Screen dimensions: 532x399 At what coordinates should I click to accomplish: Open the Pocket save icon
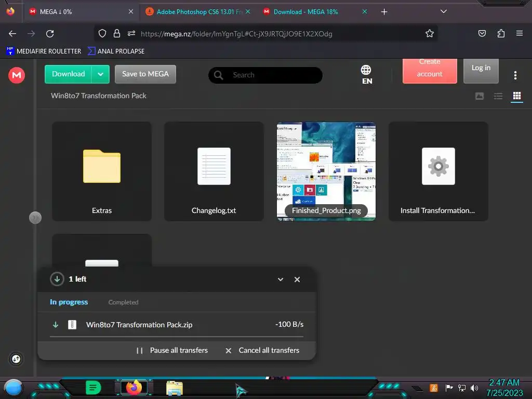click(x=482, y=33)
